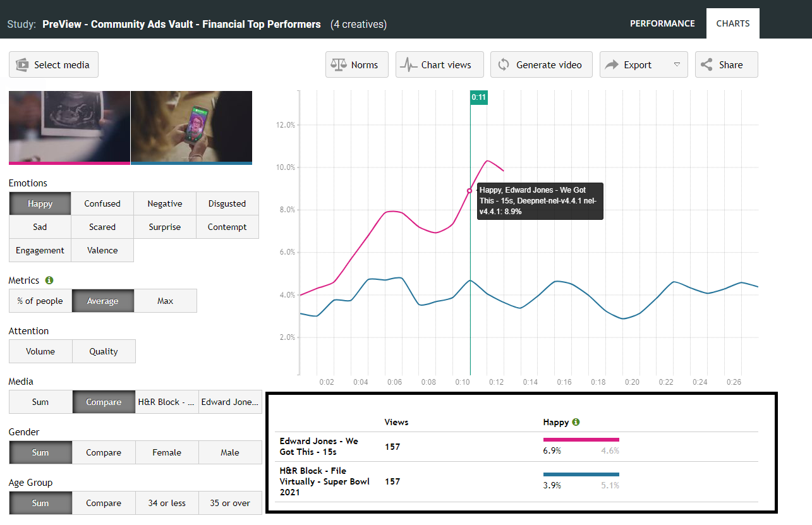Select the Disgusted emotion
The height and width of the screenshot is (525, 812).
coord(227,203)
